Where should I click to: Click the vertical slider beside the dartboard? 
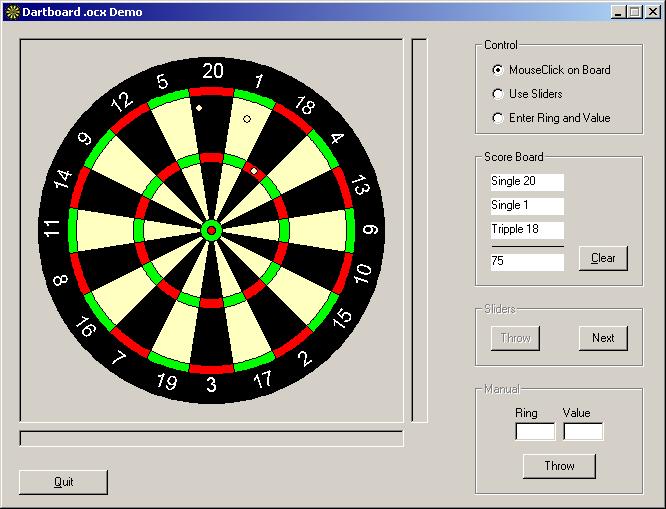(x=419, y=230)
